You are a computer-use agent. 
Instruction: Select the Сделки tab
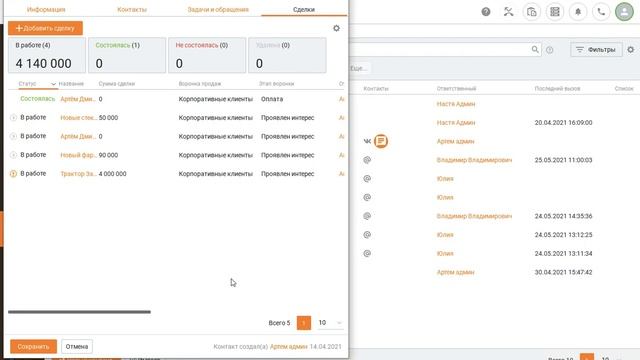coord(304,9)
